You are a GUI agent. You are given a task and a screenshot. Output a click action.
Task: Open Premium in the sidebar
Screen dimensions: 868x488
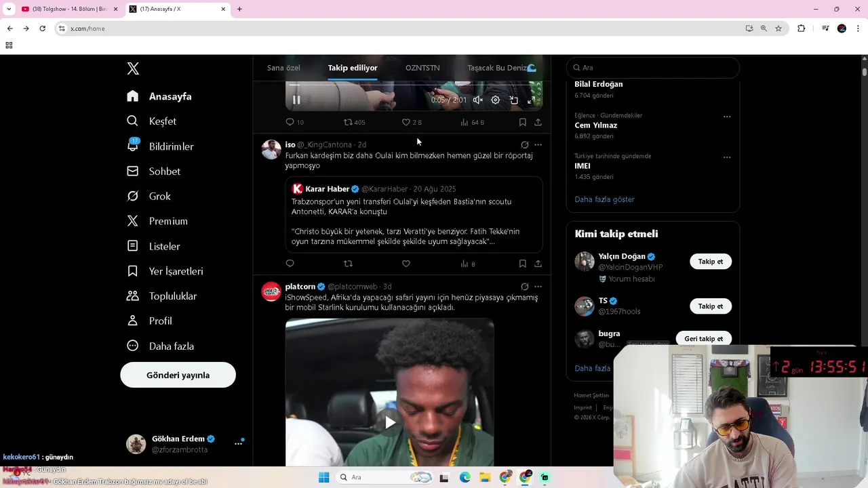[x=157, y=221]
